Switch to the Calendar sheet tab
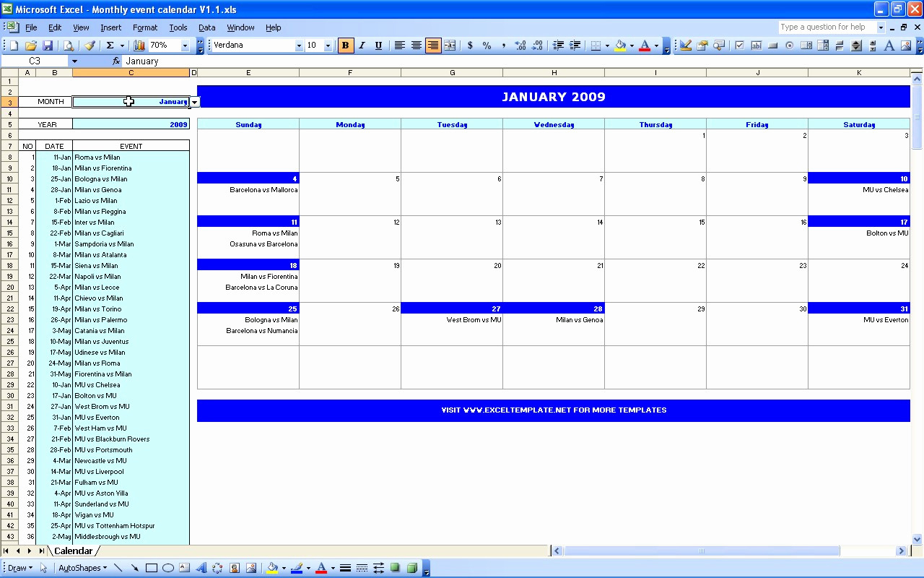924x578 pixels. click(x=74, y=551)
